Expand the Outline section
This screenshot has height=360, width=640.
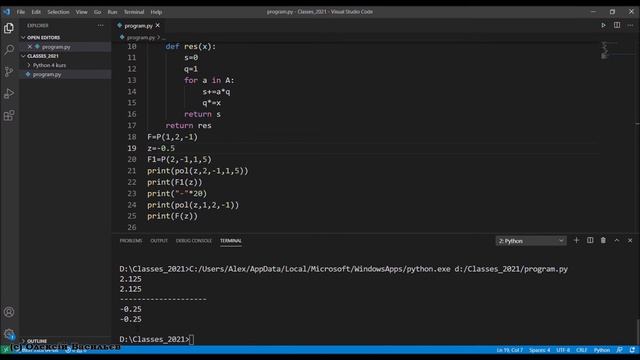[x=37, y=341]
